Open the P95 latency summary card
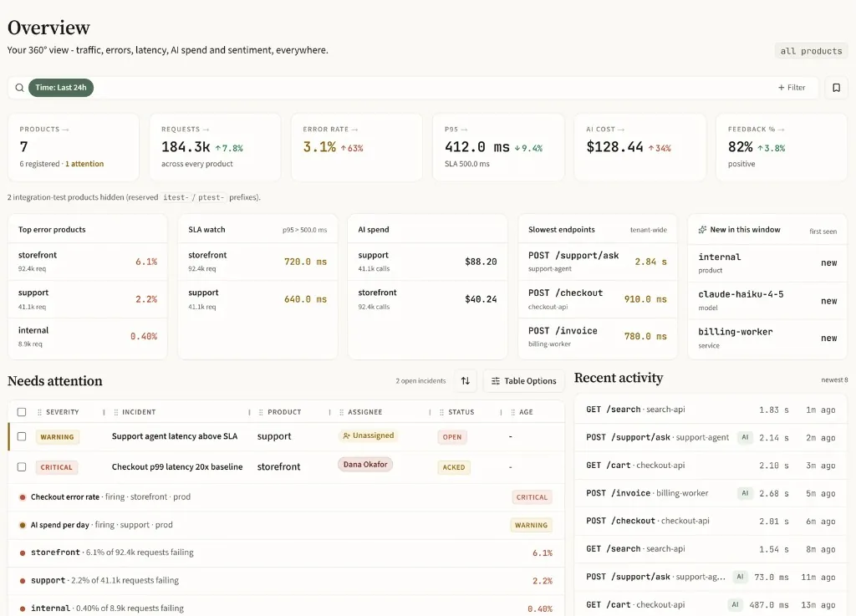 pos(498,147)
